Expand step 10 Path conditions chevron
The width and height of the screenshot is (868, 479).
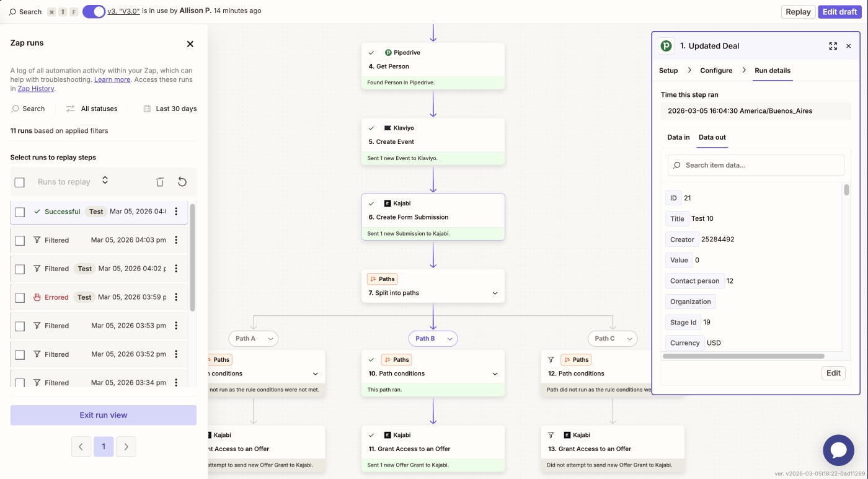coord(495,374)
